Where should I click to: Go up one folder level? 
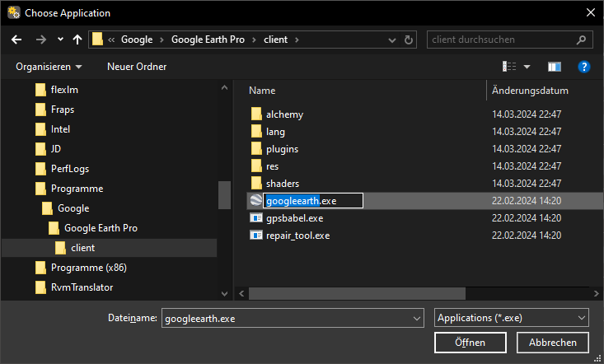click(x=77, y=40)
